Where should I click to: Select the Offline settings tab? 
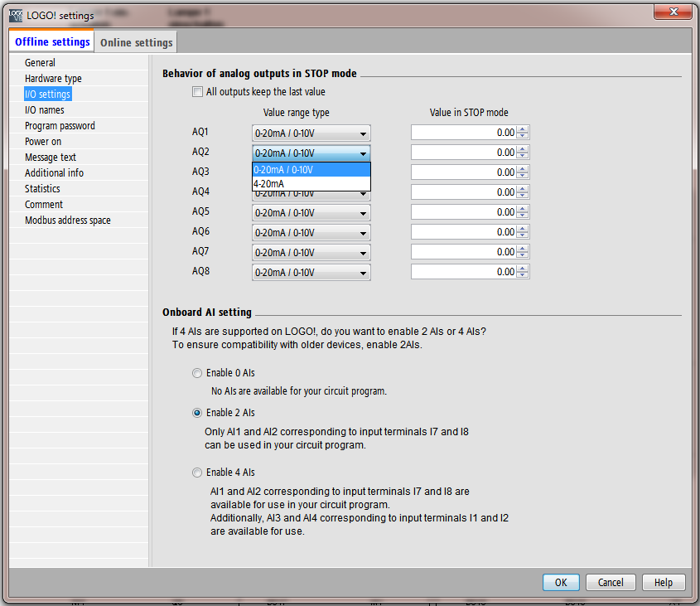tap(52, 42)
